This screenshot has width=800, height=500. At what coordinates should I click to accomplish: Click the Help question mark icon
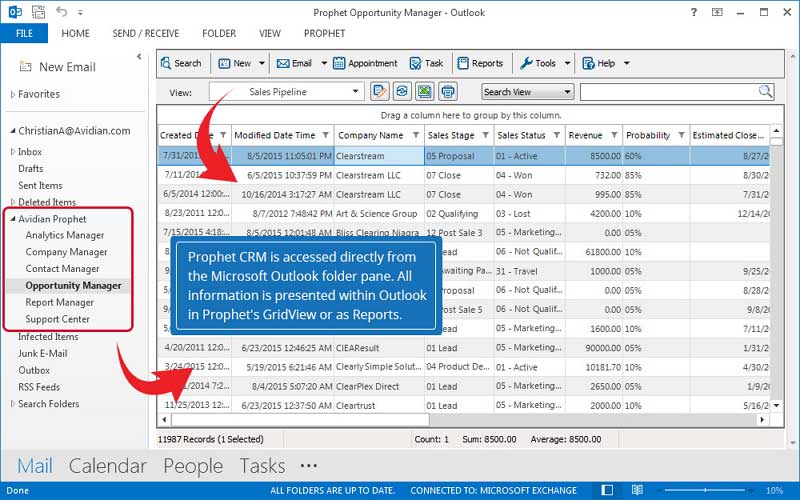pos(693,12)
